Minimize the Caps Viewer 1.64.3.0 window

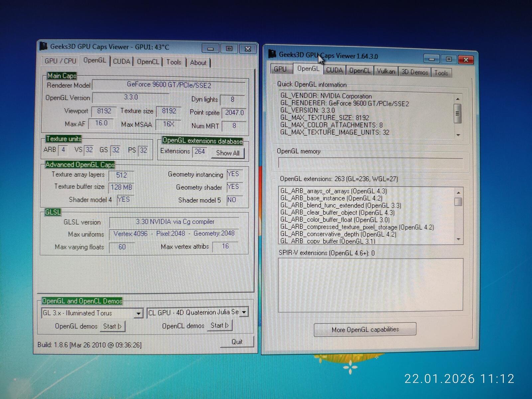click(432, 59)
